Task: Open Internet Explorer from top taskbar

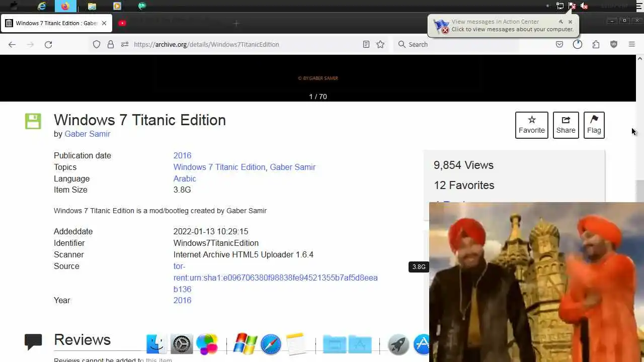Action: click(x=42, y=6)
